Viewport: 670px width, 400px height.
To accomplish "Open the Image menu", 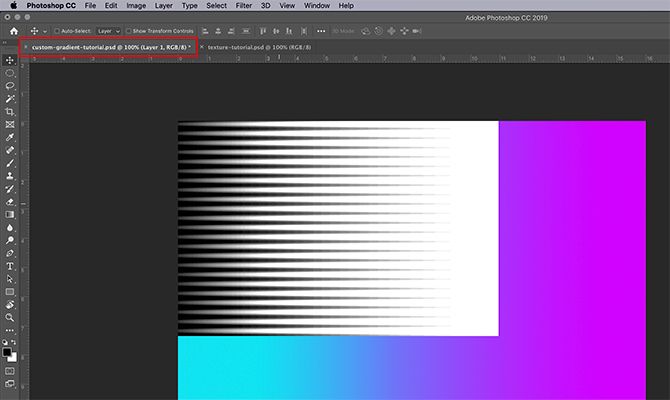I will point(136,6).
